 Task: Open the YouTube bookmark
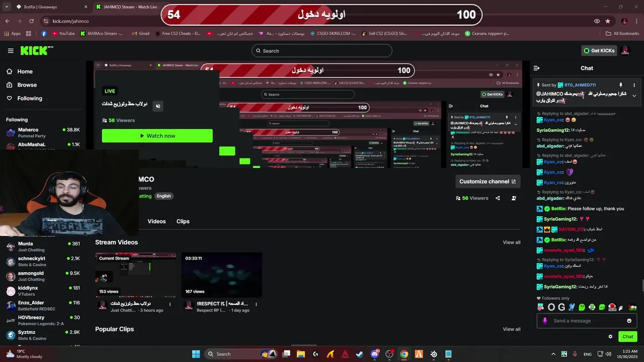pos(63,34)
